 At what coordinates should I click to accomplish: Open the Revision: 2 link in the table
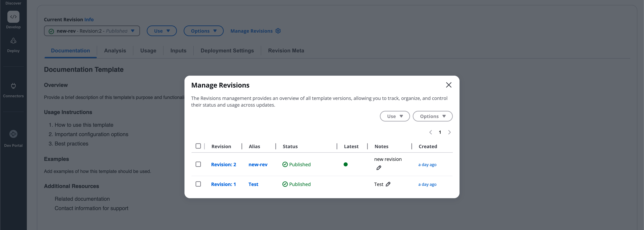tap(224, 164)
